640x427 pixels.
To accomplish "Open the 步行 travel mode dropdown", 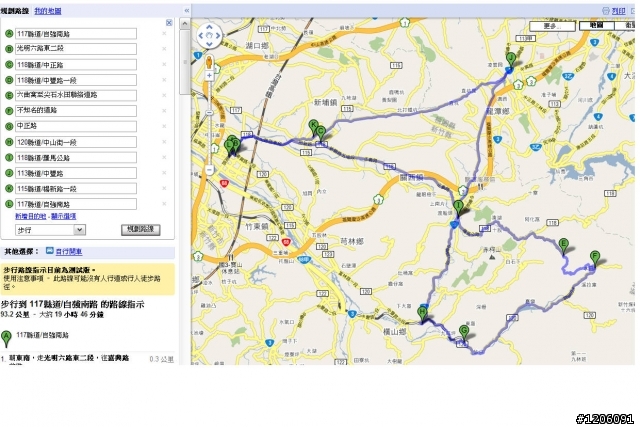I will click(x=50, y=230).
